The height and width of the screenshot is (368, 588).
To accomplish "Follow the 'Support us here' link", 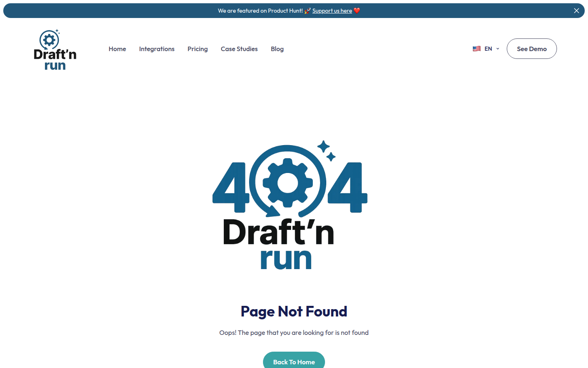I will 332,11.
